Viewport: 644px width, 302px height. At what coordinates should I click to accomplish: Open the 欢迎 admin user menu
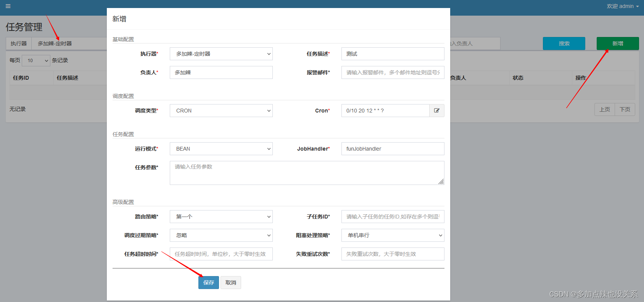coord(623,6)
